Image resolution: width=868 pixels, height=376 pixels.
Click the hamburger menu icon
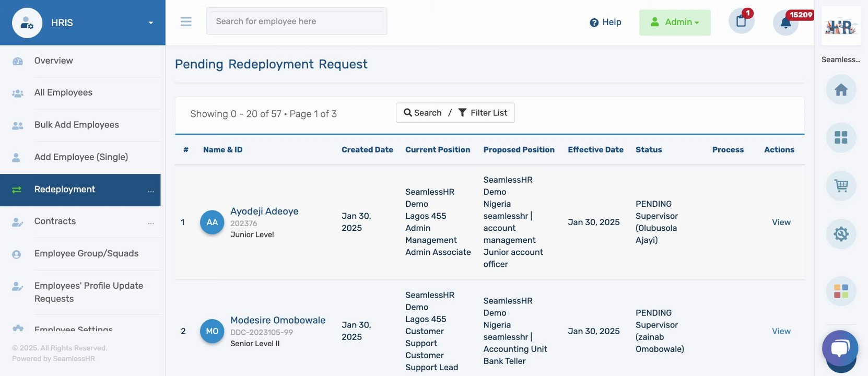(x=186, y=21)
